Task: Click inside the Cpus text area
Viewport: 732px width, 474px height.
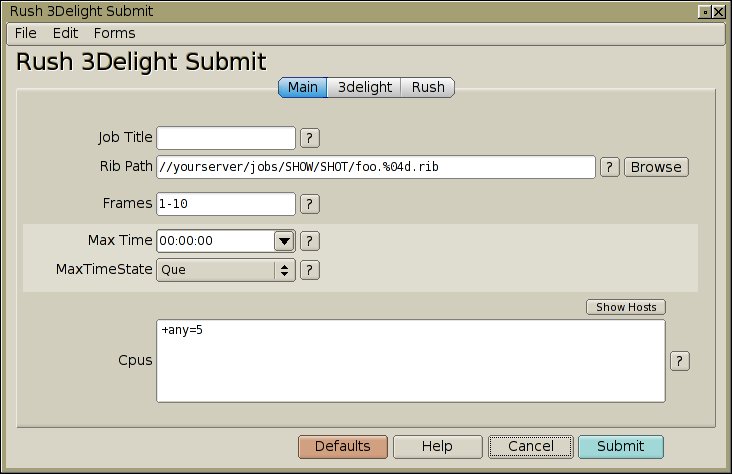Action: pos(411,361)
